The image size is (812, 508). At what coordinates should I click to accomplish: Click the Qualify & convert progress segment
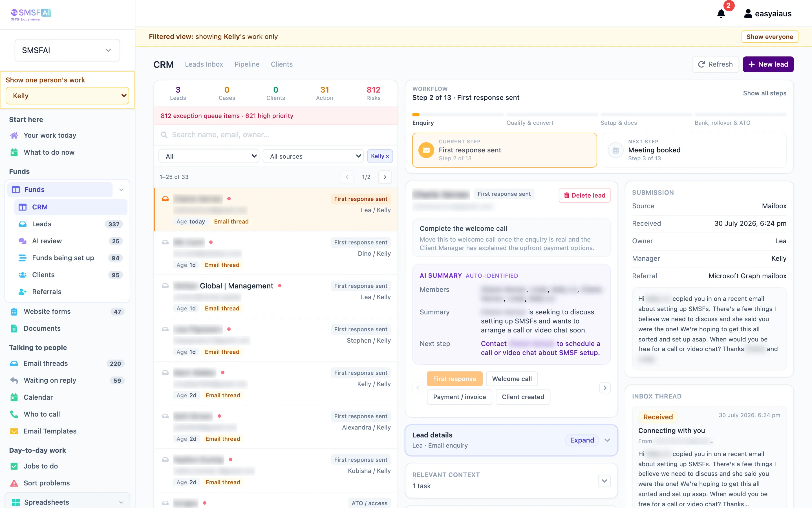click(552, 115)
